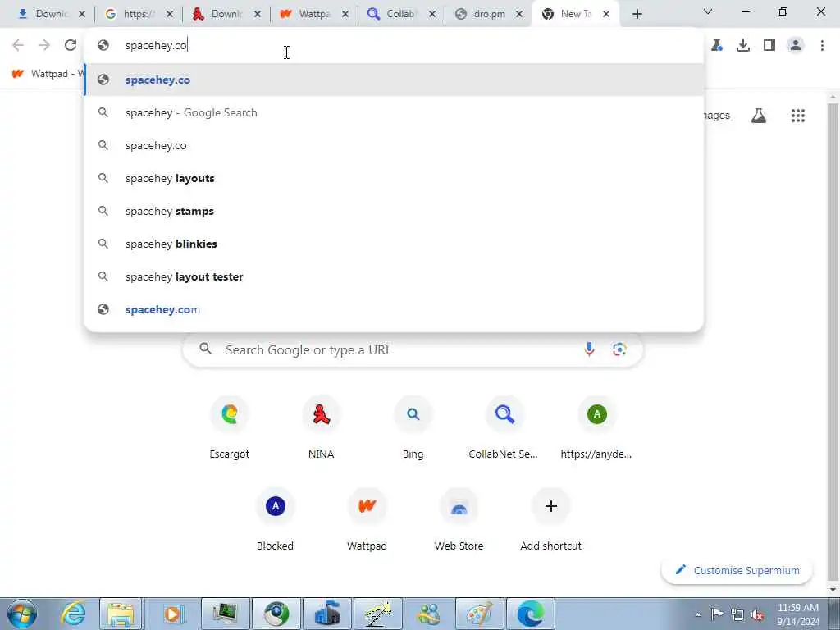Open Windows Explorer folder from taskbar
840x630 pixels.
(x=121, y=614)
